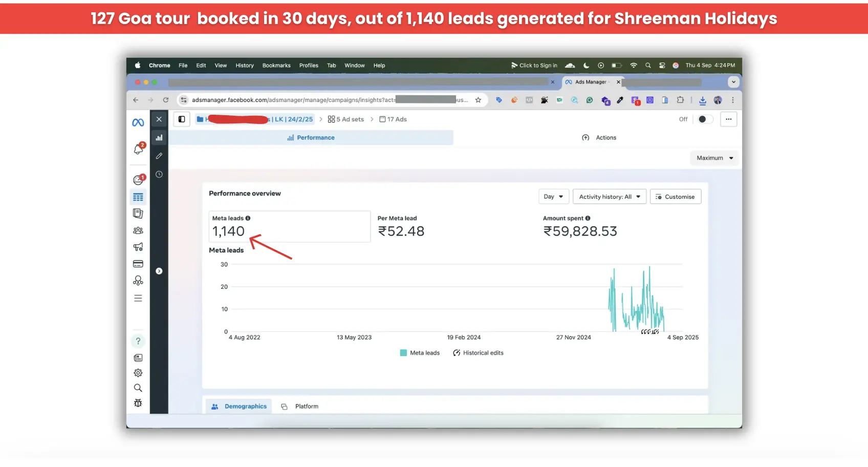Toggle Historical edits legend item

tap(478, 353)
